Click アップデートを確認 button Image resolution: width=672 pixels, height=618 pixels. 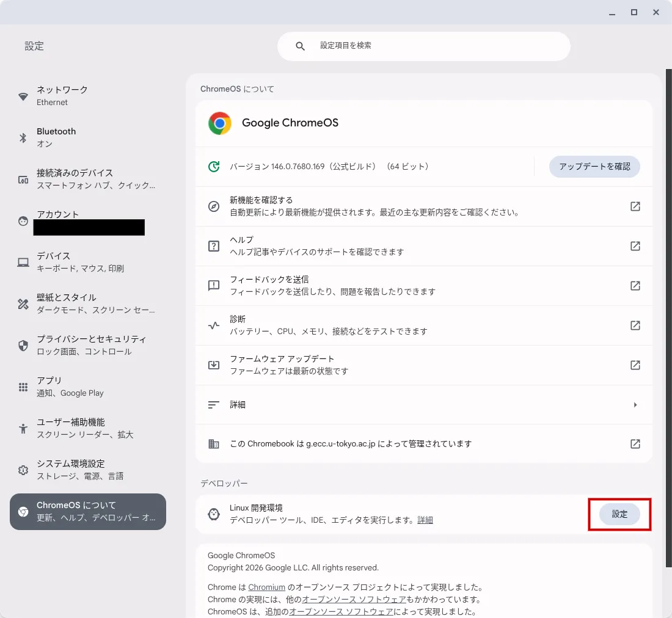pos(594,167)
